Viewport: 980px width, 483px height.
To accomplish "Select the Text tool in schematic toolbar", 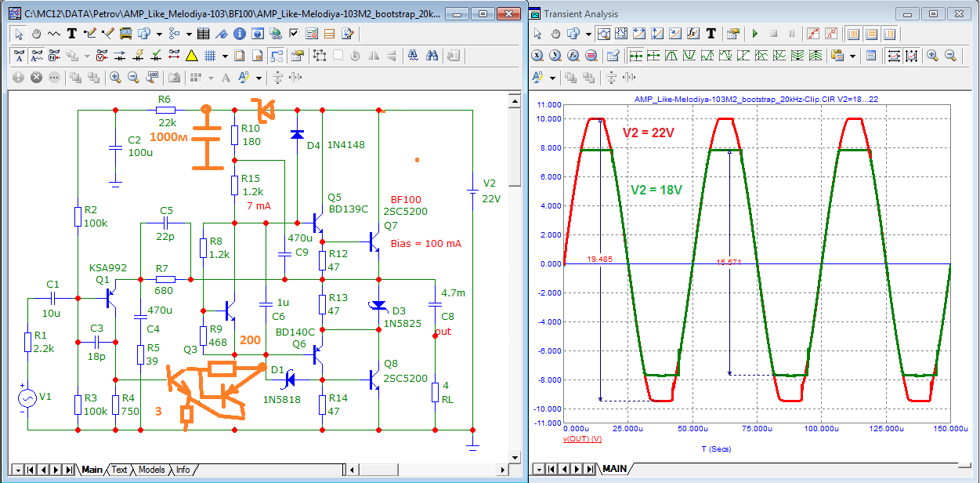I will (72, 34).
